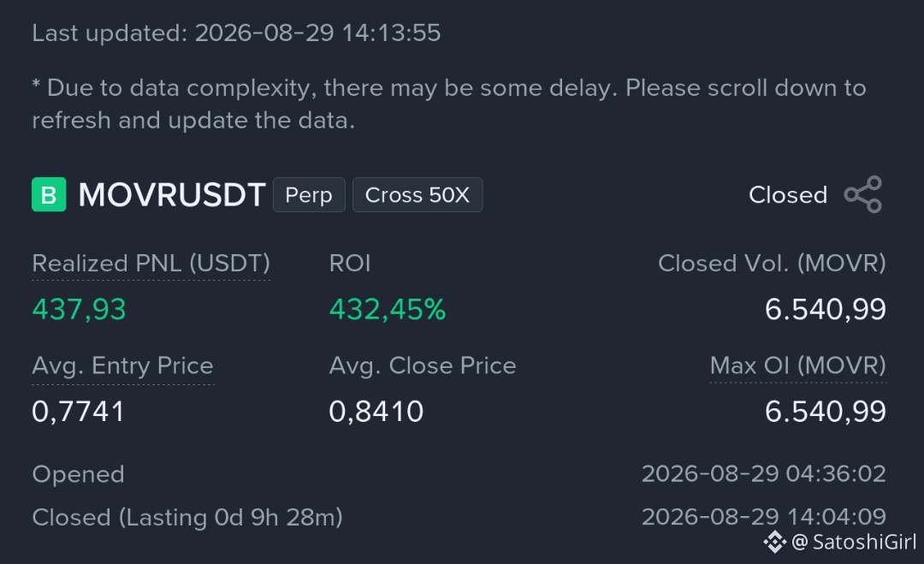Click the Opened timestamp 04:36:02
This screenshot has height=564, width=924.
(x=764, y=474)
